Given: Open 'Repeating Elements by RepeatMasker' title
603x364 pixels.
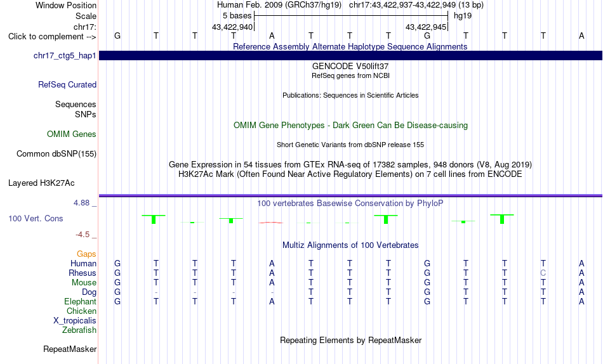Looking at the screenshot, I should (350, 340).
